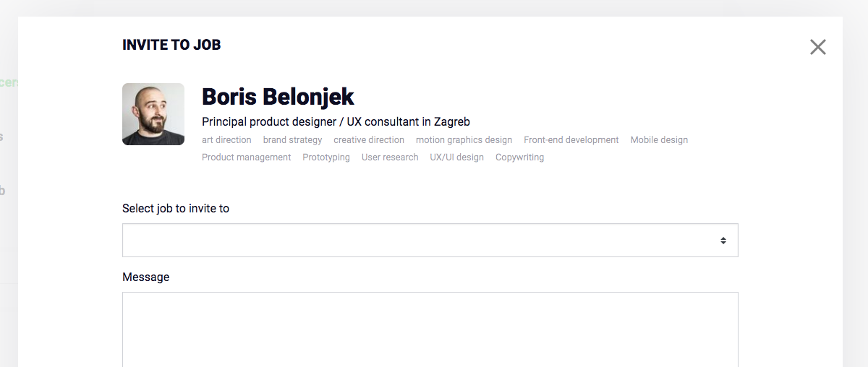The width and height of the screenshot is (868, 367).
Task: Click the motion graphics design tag
Action: coord(464,140)
